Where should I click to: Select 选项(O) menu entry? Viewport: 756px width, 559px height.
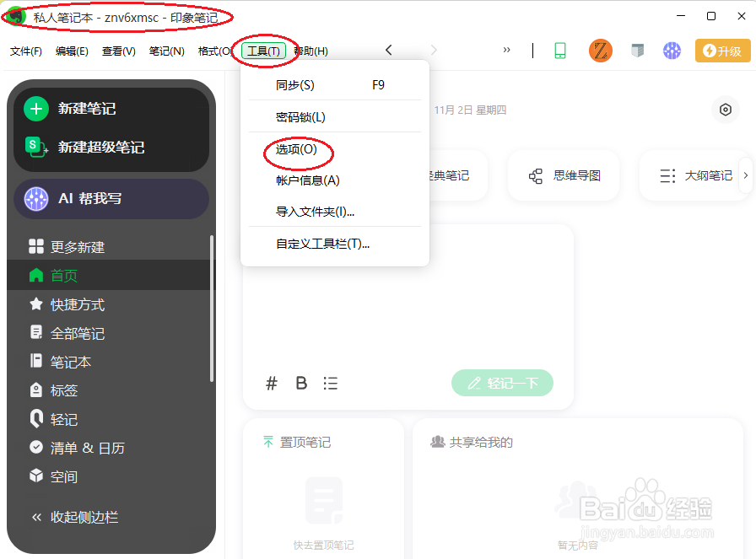pos(335,149)
